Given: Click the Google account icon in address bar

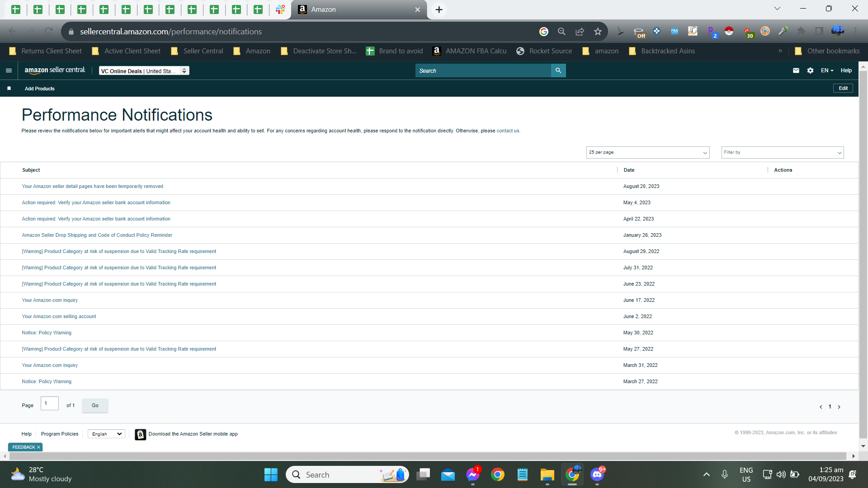Looking at the screenshot, I should click(544, 32).
